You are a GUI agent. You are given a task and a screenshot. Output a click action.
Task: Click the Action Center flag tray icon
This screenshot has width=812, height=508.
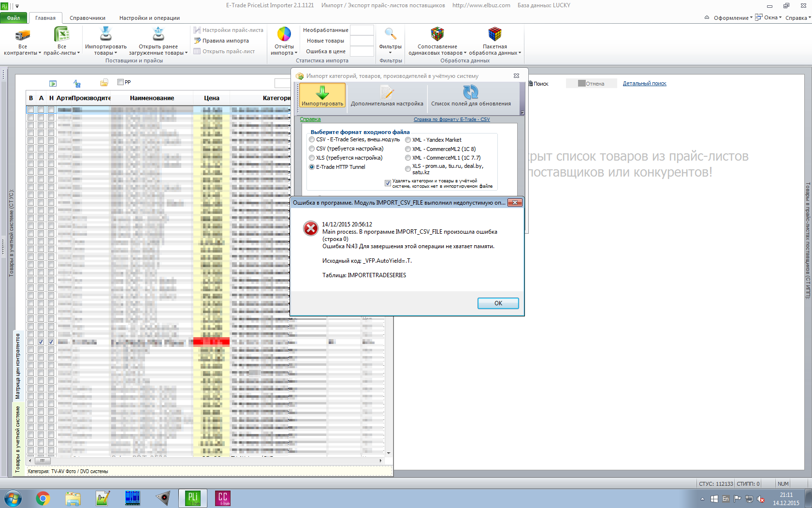(x=738, y=499)
